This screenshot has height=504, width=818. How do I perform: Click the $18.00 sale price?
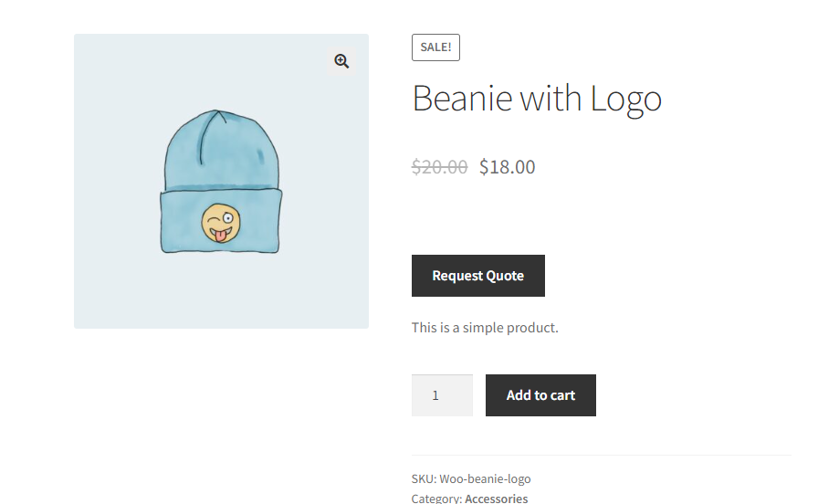tap(507, 167)
